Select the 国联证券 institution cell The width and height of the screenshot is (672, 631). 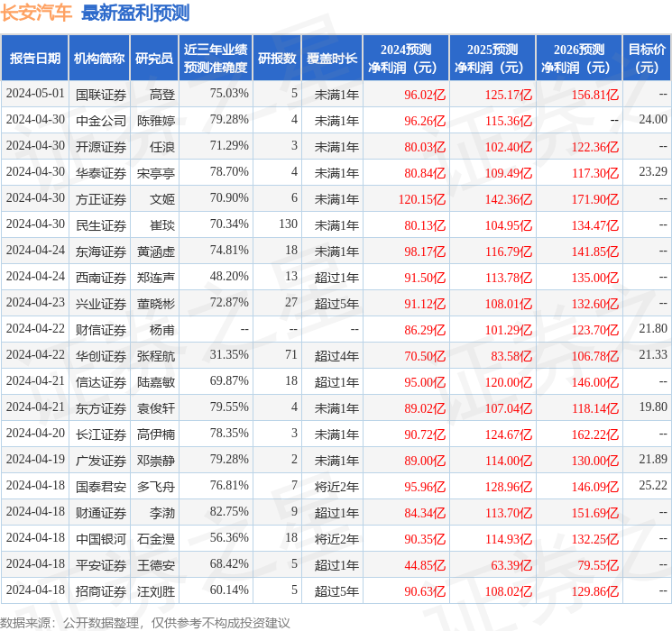pos(101,95)
